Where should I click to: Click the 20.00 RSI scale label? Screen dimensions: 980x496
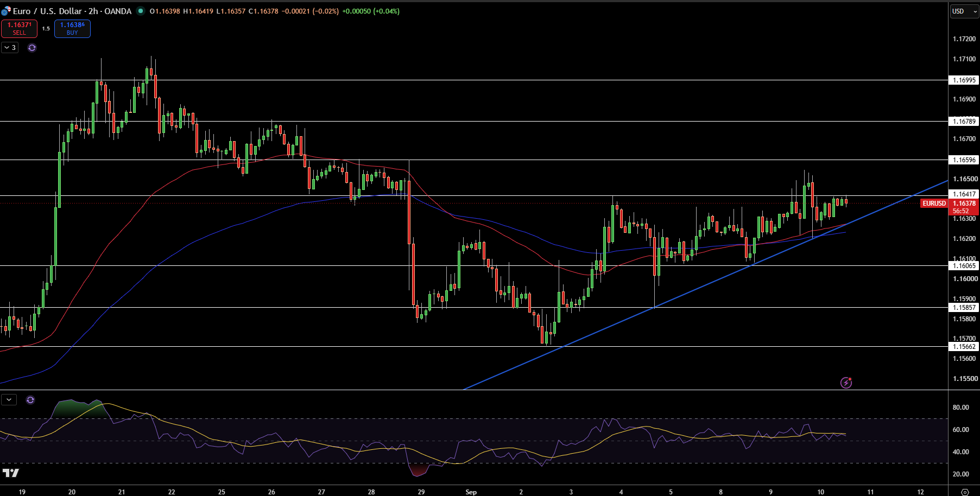960,474
